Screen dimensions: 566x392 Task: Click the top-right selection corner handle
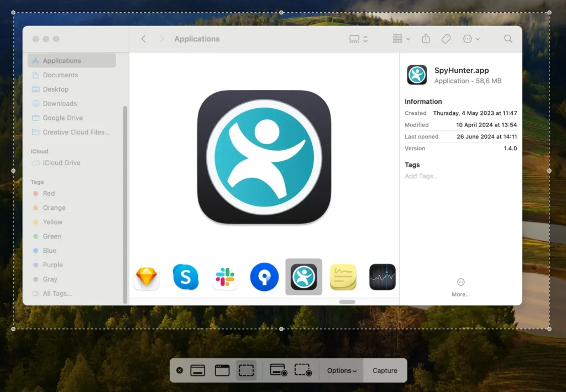(549, 12)
